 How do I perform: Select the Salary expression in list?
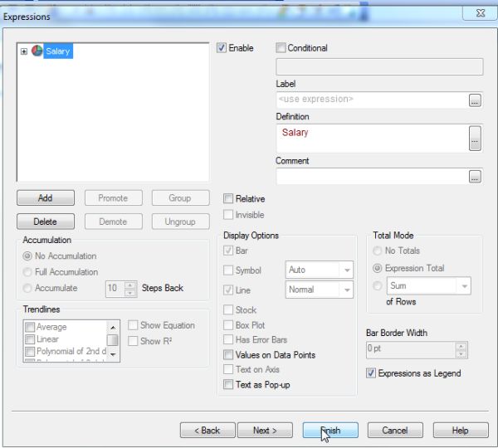(58, 51)
